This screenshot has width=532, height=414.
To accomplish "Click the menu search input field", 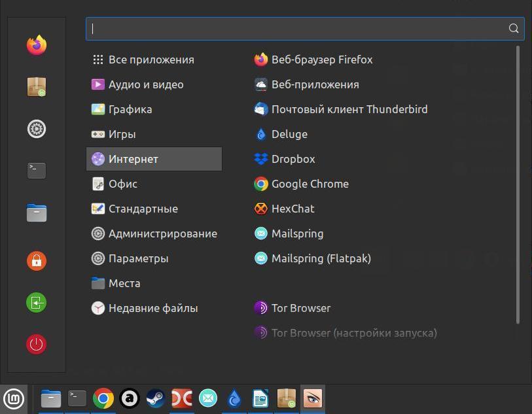I will point(298,28).
